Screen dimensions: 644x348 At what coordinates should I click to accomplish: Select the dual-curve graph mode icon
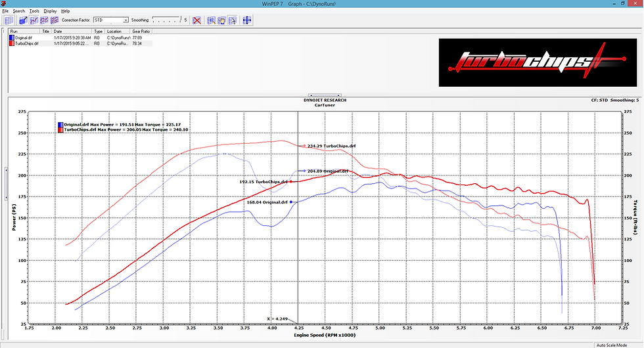click(x=44, y=20)
